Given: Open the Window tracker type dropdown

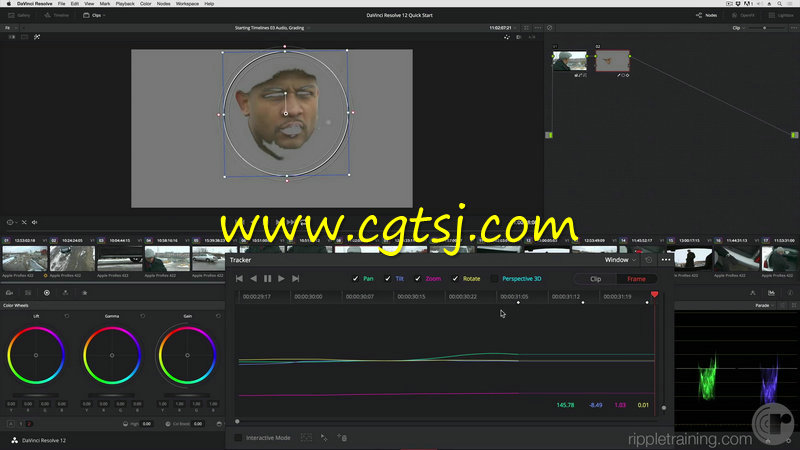Looking at the screenshot, I should pos(620,260).
